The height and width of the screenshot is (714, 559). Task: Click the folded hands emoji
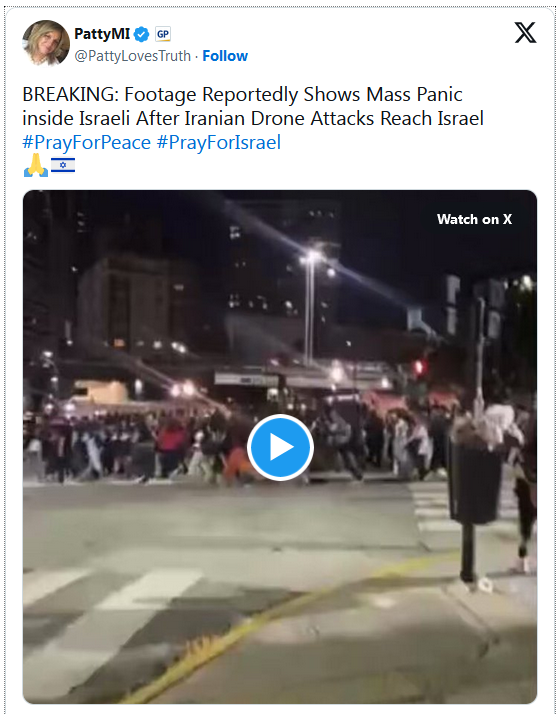(x=36, y=165)
